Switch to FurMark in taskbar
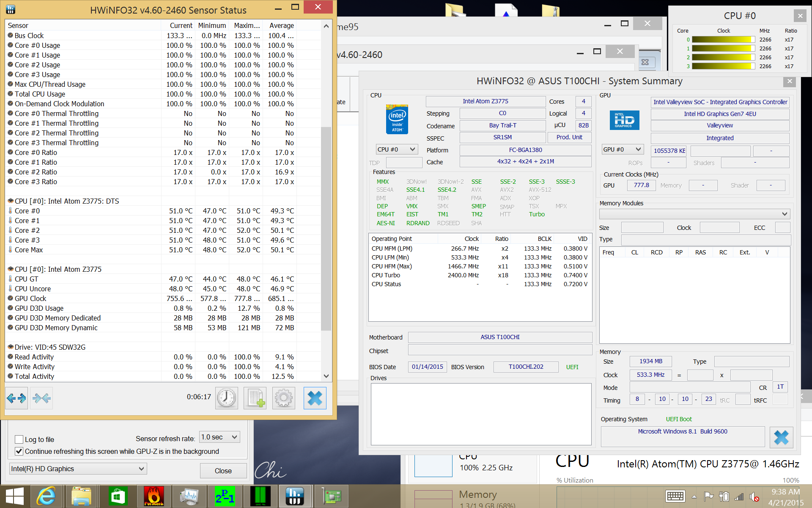This screenshot has height=508, width=812. tap(154, 496)
